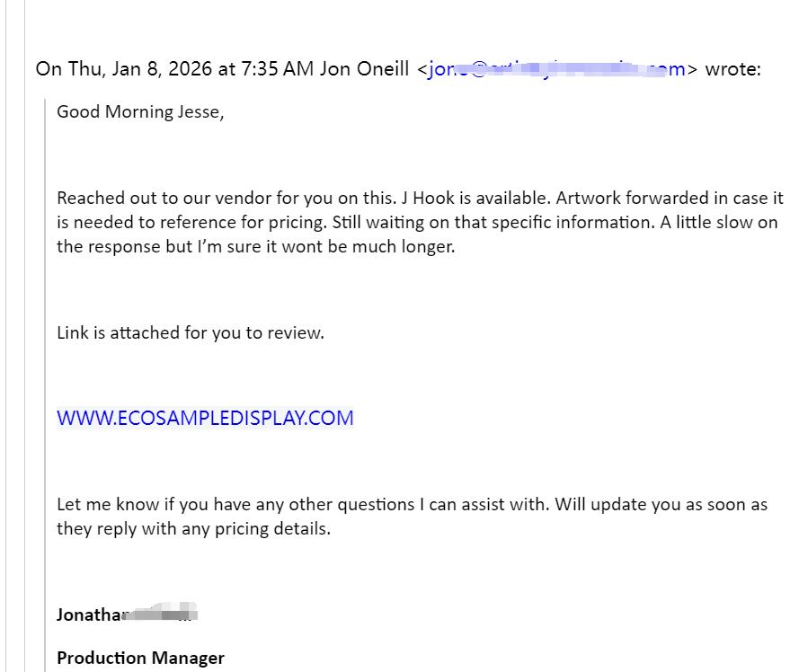Click the date Thu, Jan 8, 2026
799x672 pixels.
click(x=140, y=69)
